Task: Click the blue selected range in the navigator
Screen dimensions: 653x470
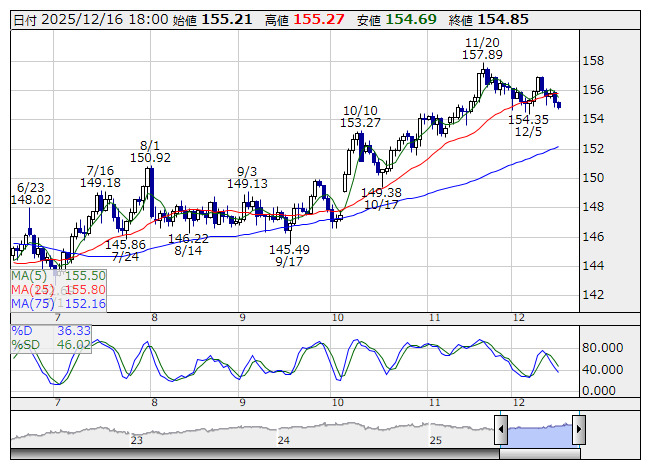Action: pyautogui.click(x=540, y=432)
